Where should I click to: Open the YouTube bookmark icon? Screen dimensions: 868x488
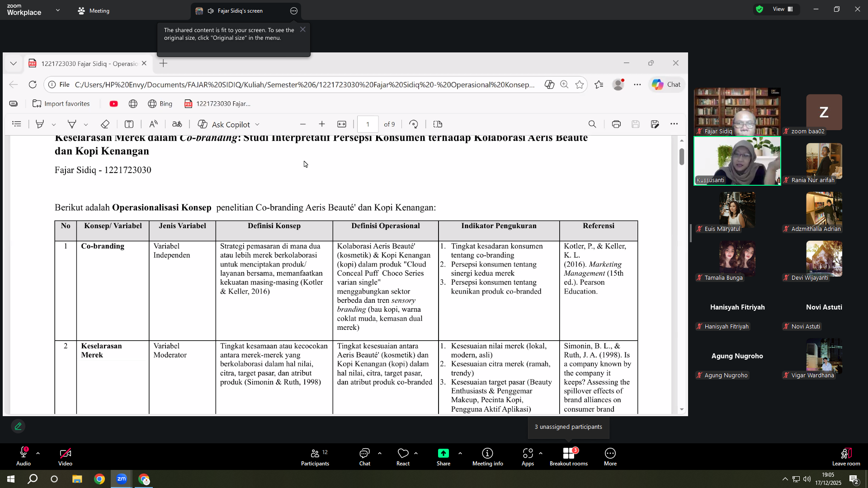pos(113,103)
